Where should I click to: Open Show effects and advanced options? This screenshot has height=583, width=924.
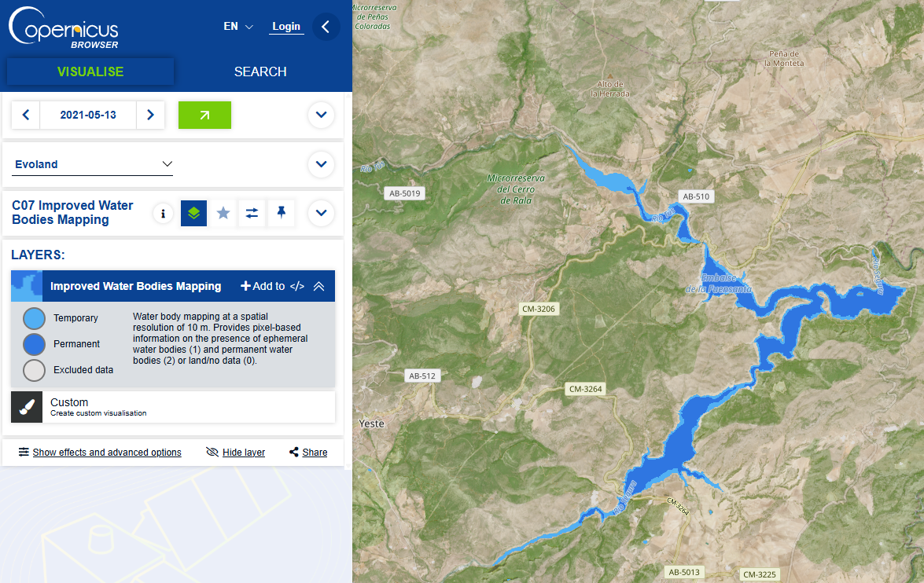click(x=107, y=453)
